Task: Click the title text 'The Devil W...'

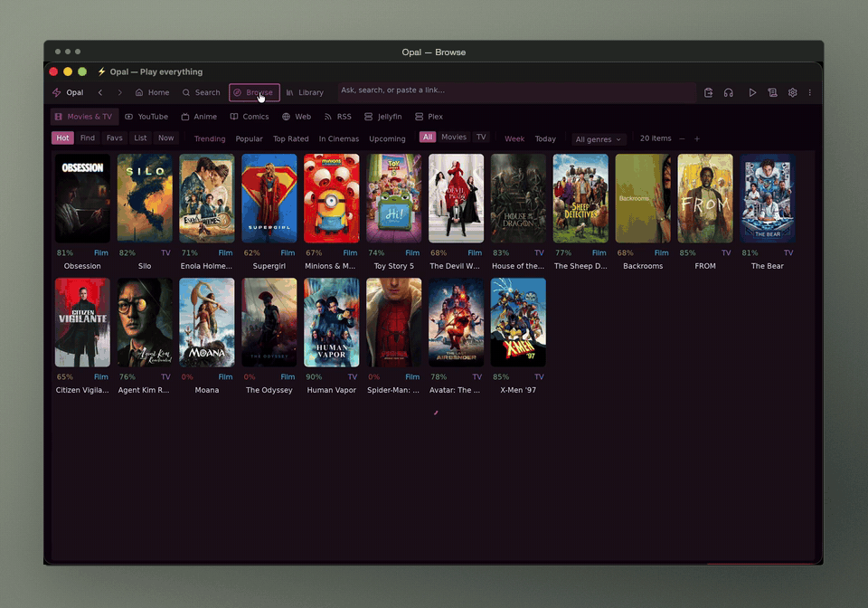Action: coord(455,266)
